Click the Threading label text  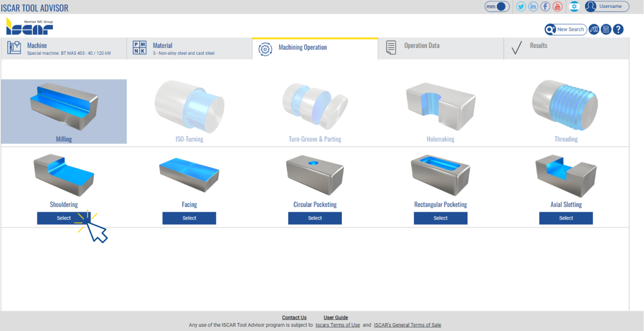[566, 139]
